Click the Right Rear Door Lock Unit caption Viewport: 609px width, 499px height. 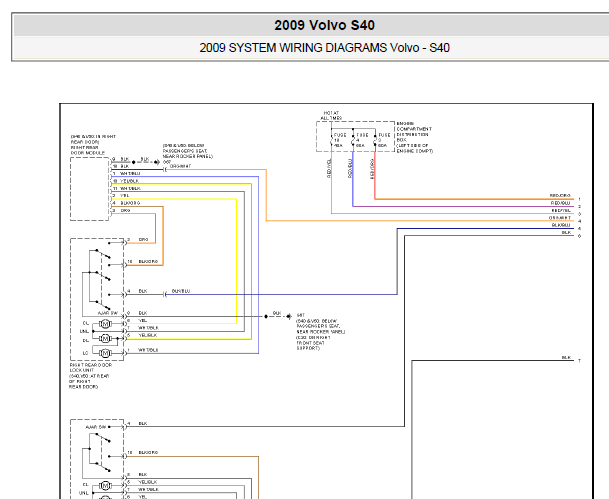(x=91, y=376)
